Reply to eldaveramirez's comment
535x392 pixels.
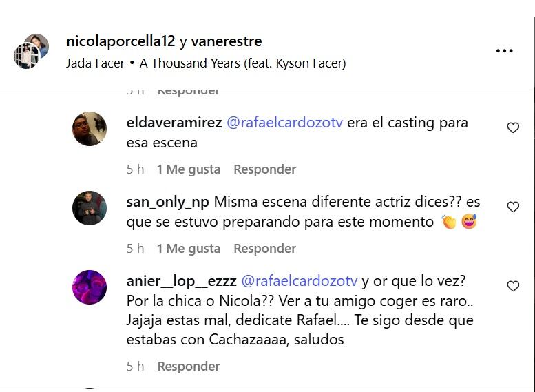pos(265,169)
